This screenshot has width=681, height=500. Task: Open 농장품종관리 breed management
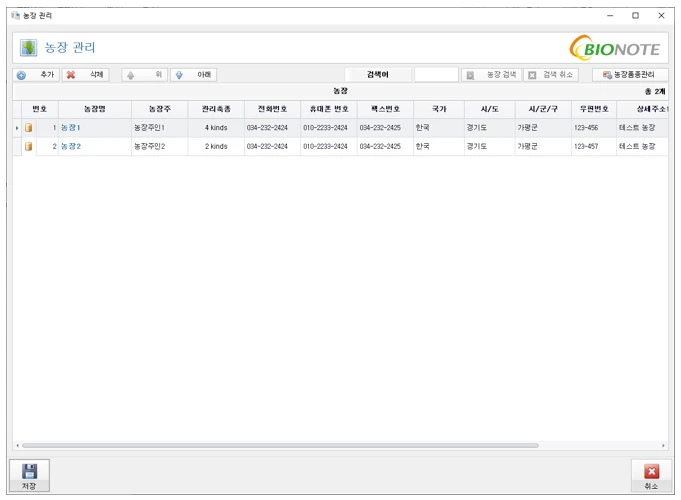(630, 75)
